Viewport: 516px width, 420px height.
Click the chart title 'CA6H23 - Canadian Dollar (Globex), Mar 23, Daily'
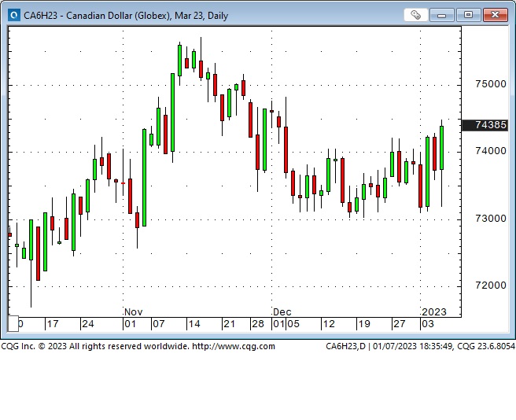tap(126, 16)
